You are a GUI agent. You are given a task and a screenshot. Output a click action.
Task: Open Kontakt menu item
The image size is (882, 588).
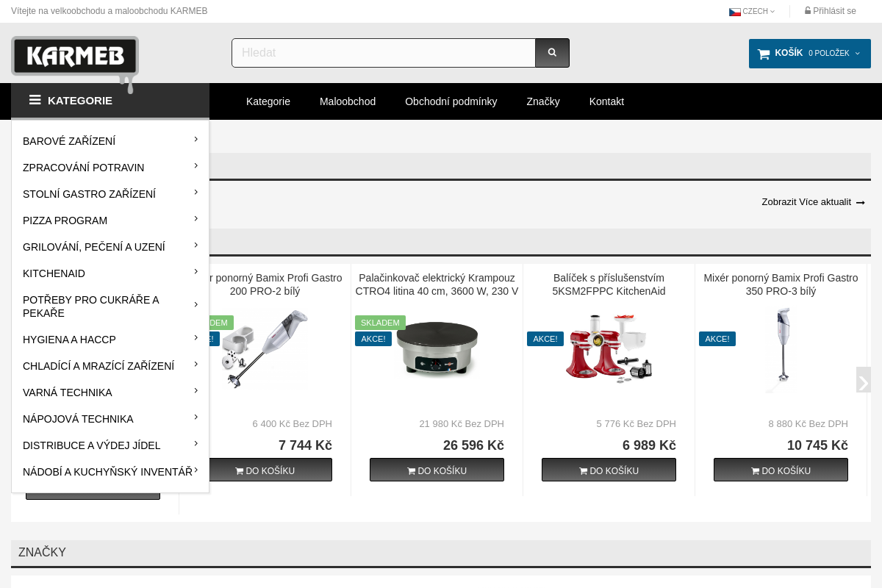[606, 101]
